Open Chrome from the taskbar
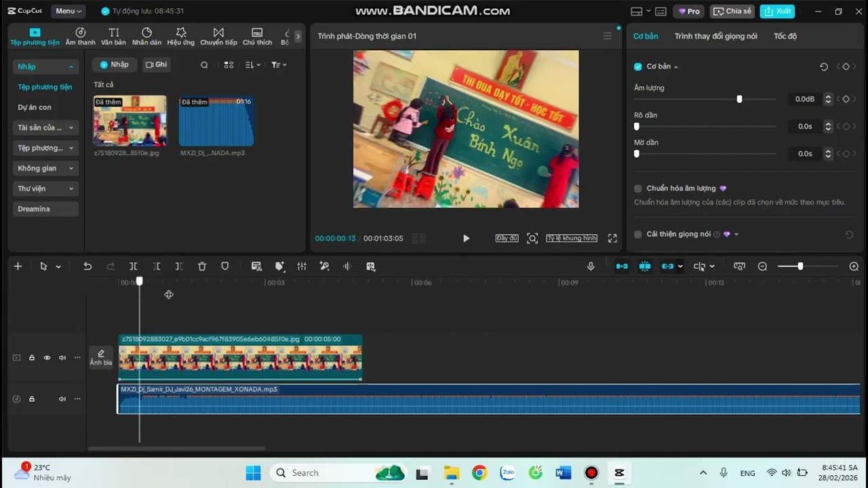The image size is (868, 488). [479, 473]
